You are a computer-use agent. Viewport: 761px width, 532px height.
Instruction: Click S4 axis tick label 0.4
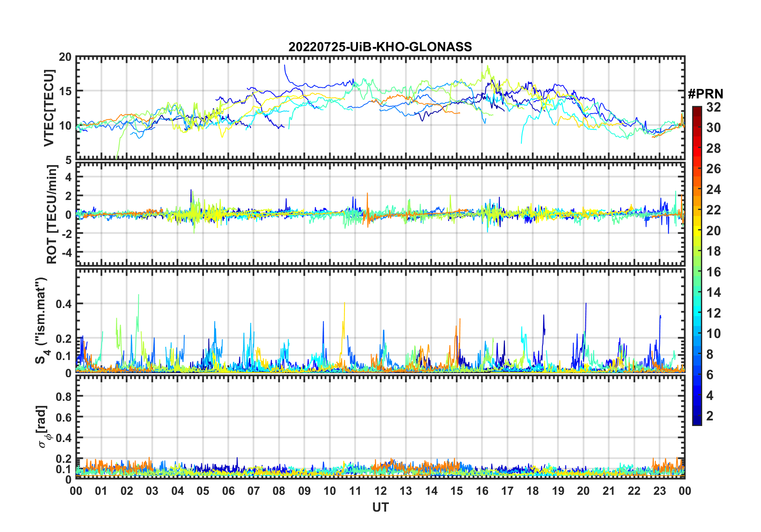click(64, 304)
